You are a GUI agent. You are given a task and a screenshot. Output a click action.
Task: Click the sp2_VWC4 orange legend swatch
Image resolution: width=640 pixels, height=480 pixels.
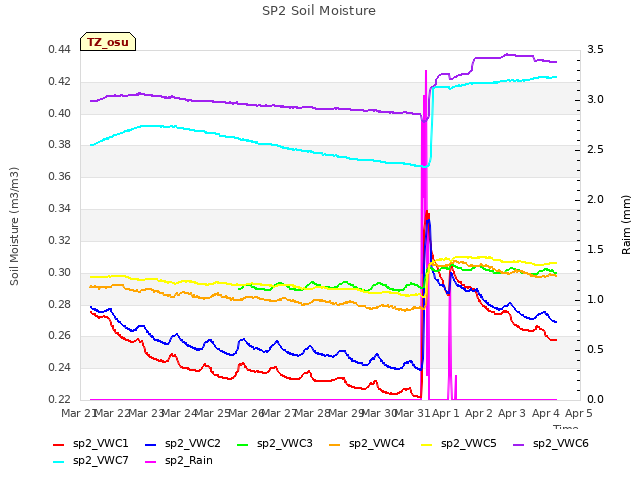pyautogui.click(x=335, y=444)
